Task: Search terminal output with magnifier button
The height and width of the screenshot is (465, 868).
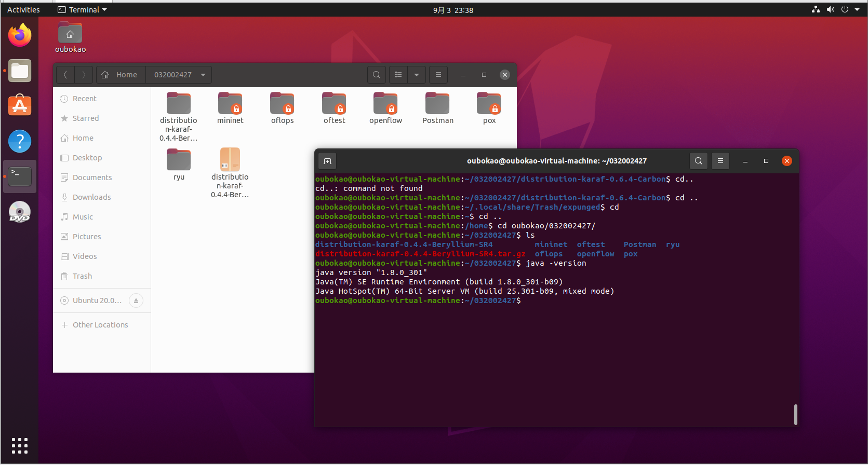Action: point(699,161)
